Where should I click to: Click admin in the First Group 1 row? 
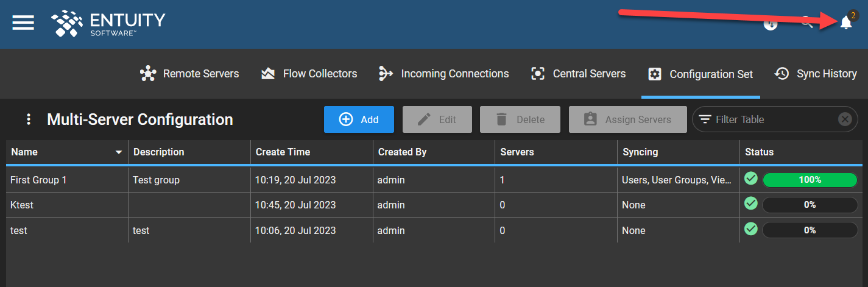pyautogui.click(x=391, y=180)
